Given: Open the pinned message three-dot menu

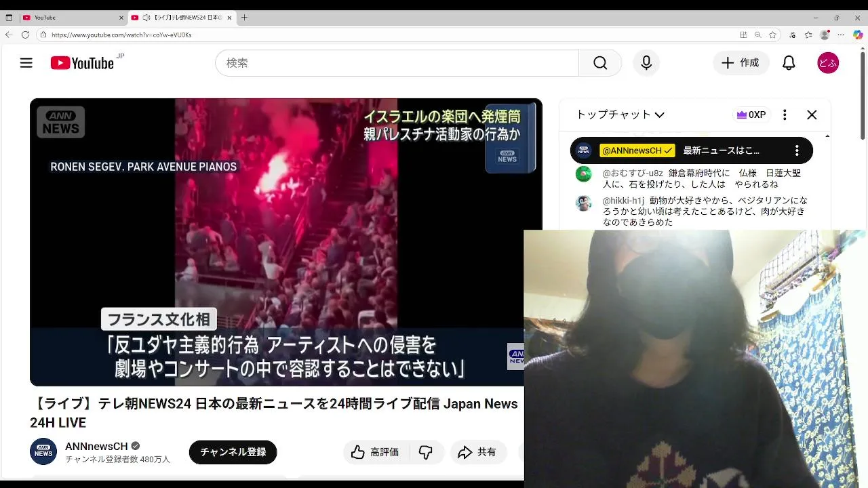Looking at the screenshot, I should [797, 150].
